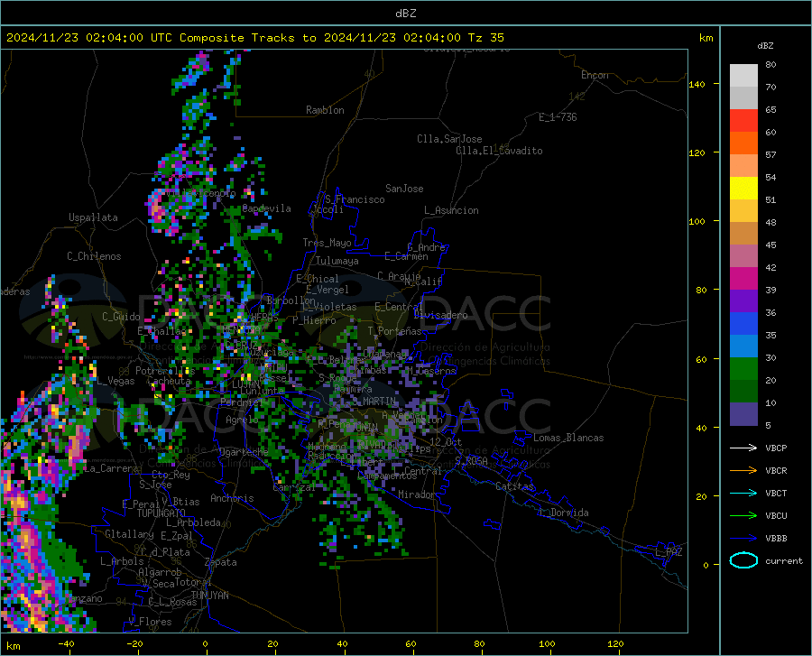Click the Zapata place label
Viewport: 812px width, 656px height.
click(221, 562)
